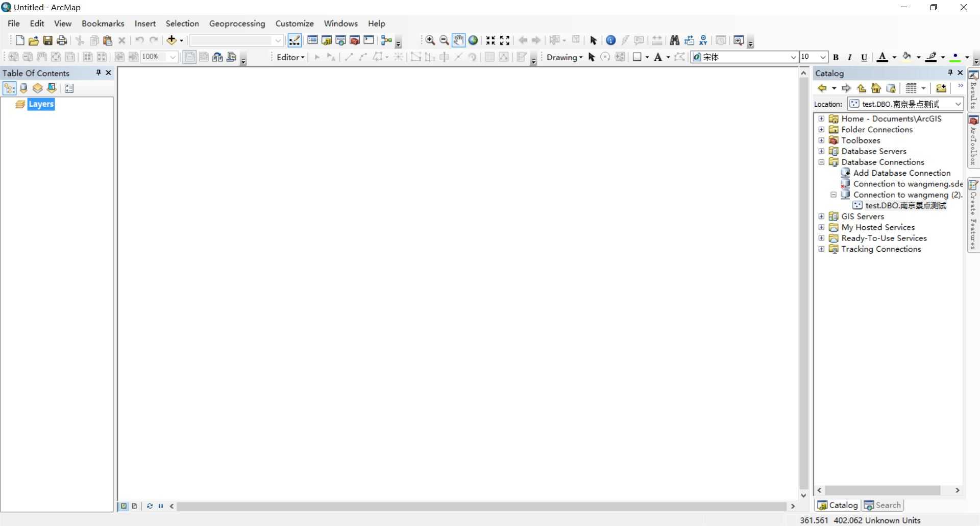The width and height of the screenshot is (980, 526).
Task: Pick the fill color bucket swatch
Action: (907, 57)
